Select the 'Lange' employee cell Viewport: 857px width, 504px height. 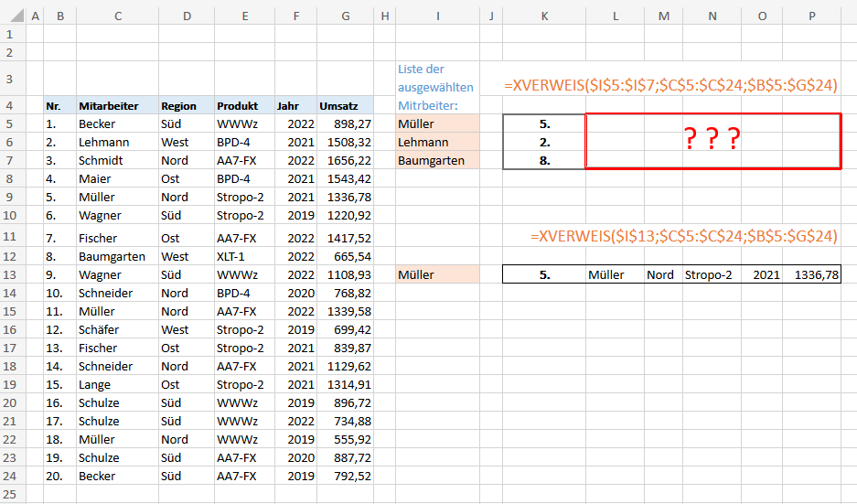pos(117,384)
